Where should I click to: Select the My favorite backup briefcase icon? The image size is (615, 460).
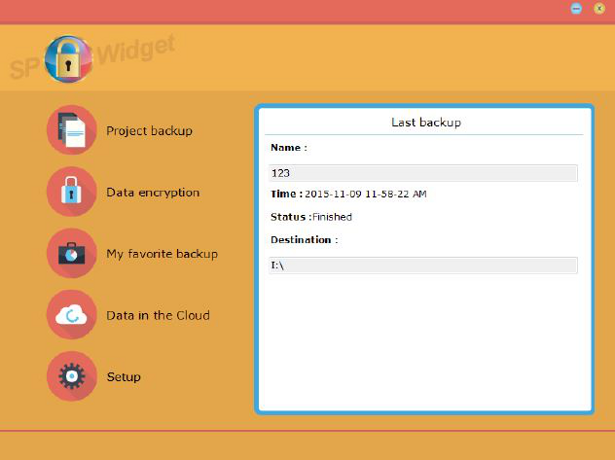(x=72, y=253)
